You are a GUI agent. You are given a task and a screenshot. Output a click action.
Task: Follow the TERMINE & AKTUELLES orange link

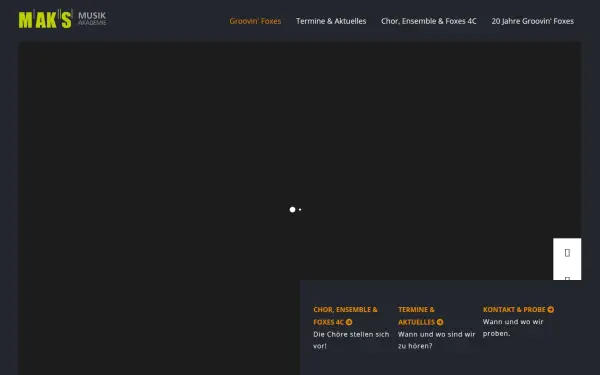coord(420,316)
